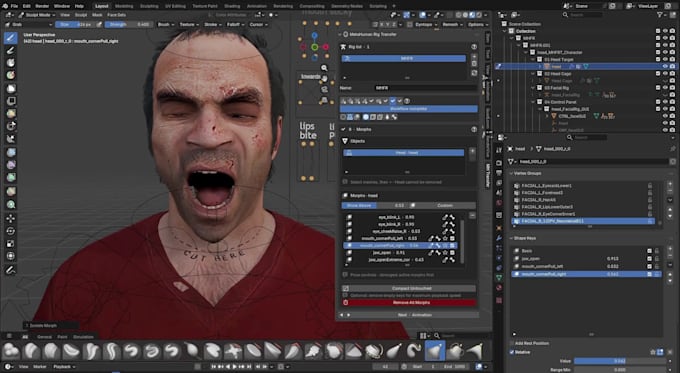Screen dimensions: 680x373
Task: Click the viewport zoom magnifier gizmo
Action: click(x=324, y=68)
